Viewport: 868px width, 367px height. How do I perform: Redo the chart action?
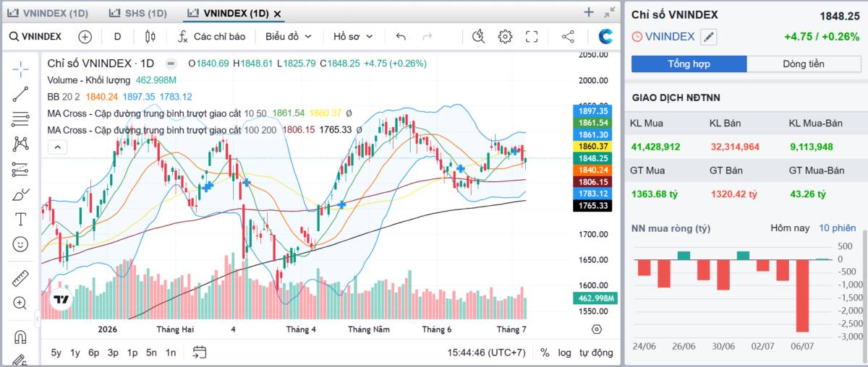427,36
